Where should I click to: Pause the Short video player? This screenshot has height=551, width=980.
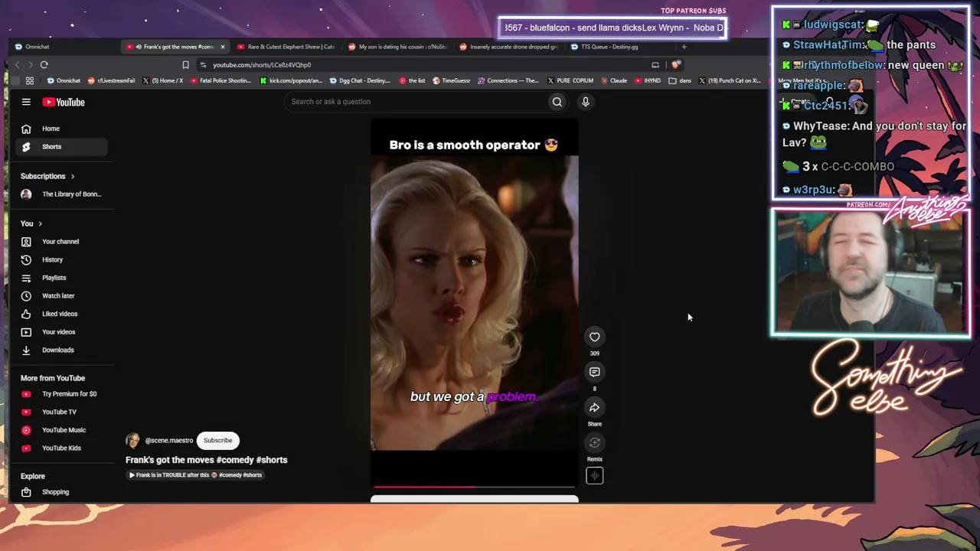click(475, 302)
